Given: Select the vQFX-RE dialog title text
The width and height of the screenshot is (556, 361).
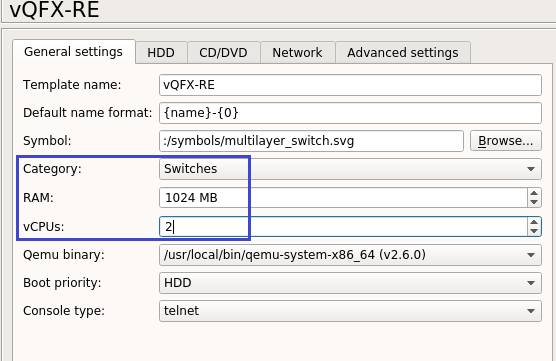Looking at the screenshot, I should tap(54, 9).
